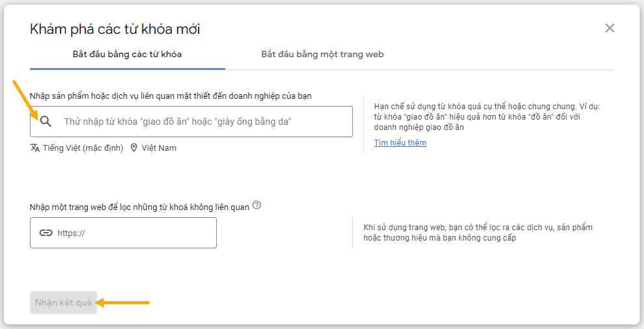This screenshot has height=329, width=644.
Task: Click the orange arrow pointing at "Nhận kết quả"
Action: pos(124,302)
